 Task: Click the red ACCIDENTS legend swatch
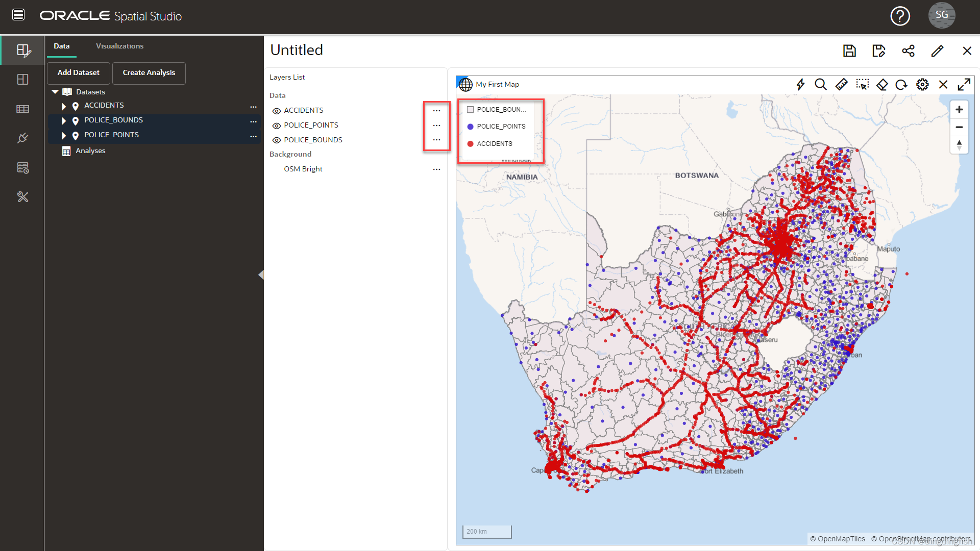click(471, 144)
